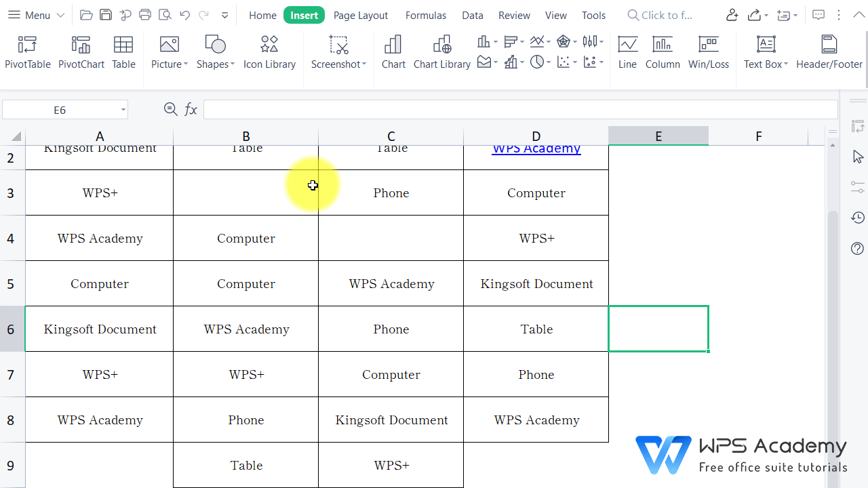
Task: Insert a radar chart
Action: 563,42
